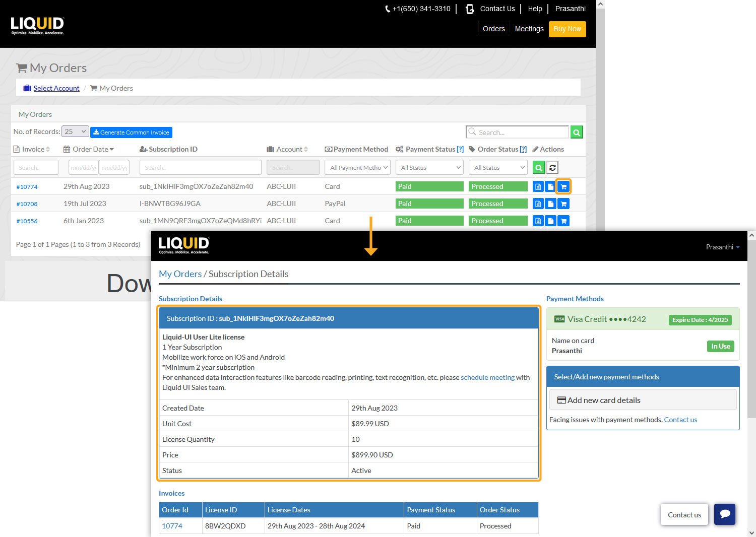Viewport: 756px width, 537px height.
Task: Click the Buy Now button
Action: click(x=567, y=29)
